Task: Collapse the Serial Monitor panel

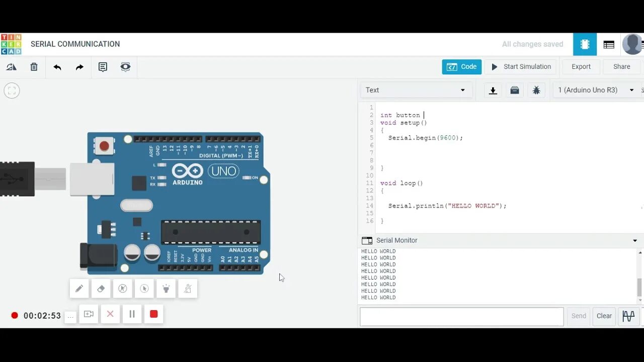Action: point(635,241)
